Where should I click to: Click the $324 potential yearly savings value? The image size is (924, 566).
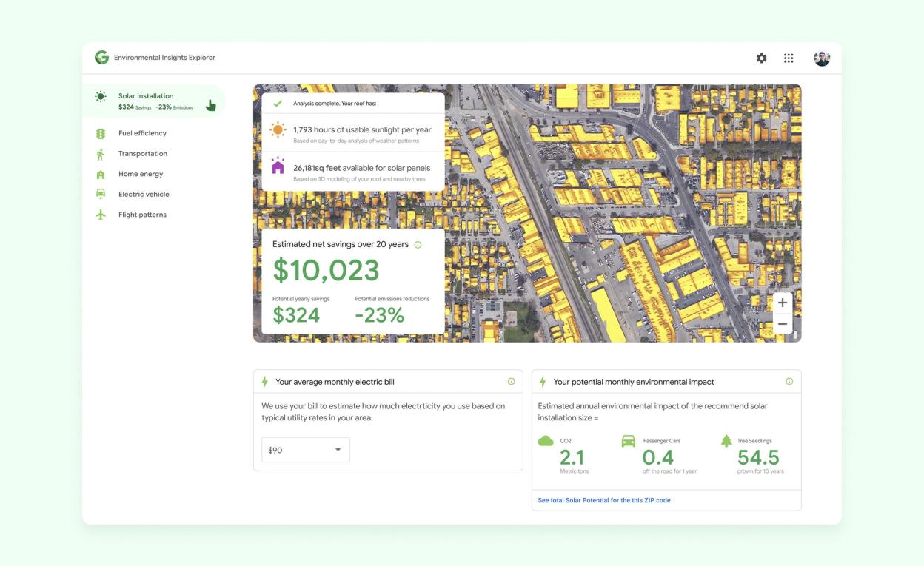pos(296,315)
